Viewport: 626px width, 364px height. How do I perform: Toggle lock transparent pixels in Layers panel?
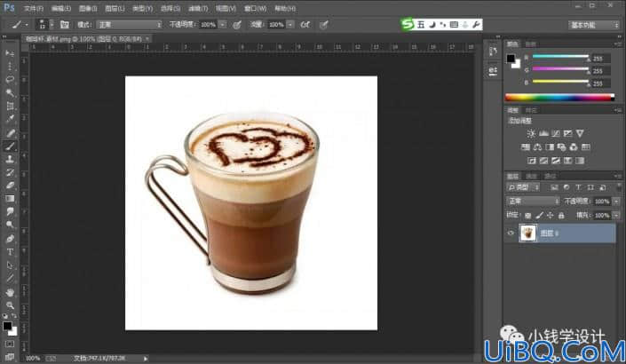pos(527,216)
